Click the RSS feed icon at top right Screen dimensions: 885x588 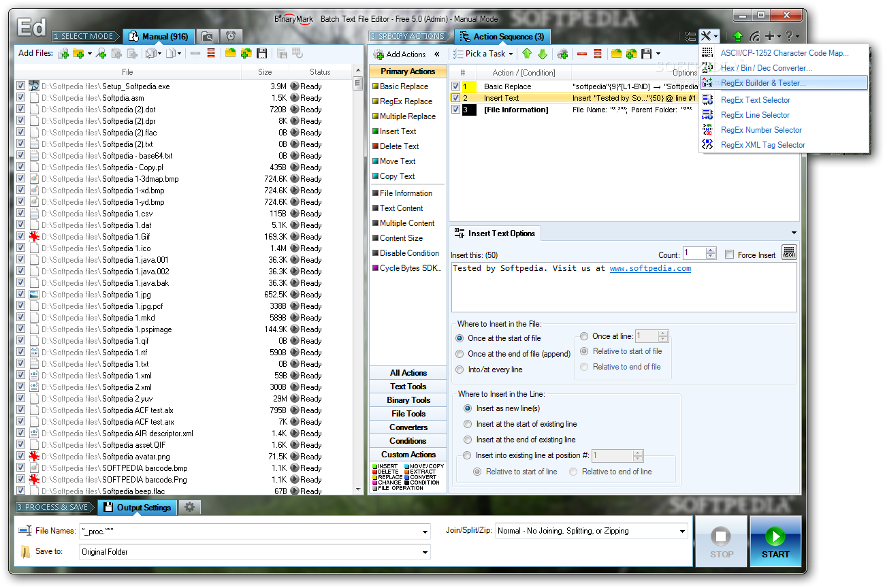pyautogui.click(x=754, y=36)
